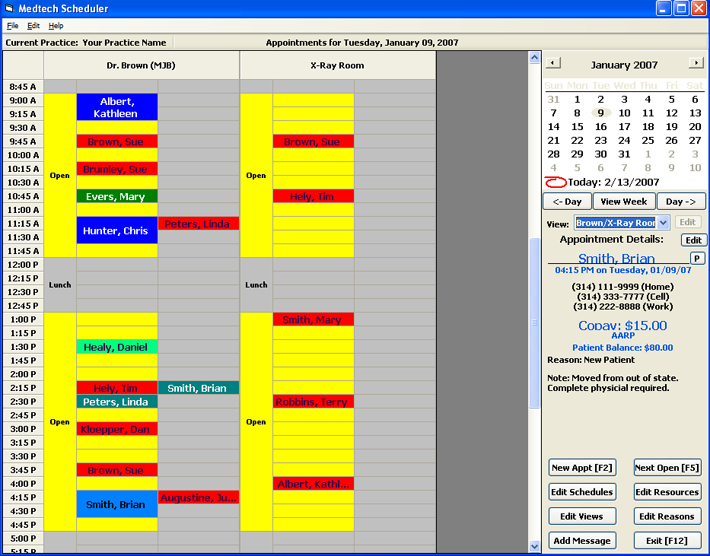Open the View dropdown list
Screen dimensions: 710x556
663,223
